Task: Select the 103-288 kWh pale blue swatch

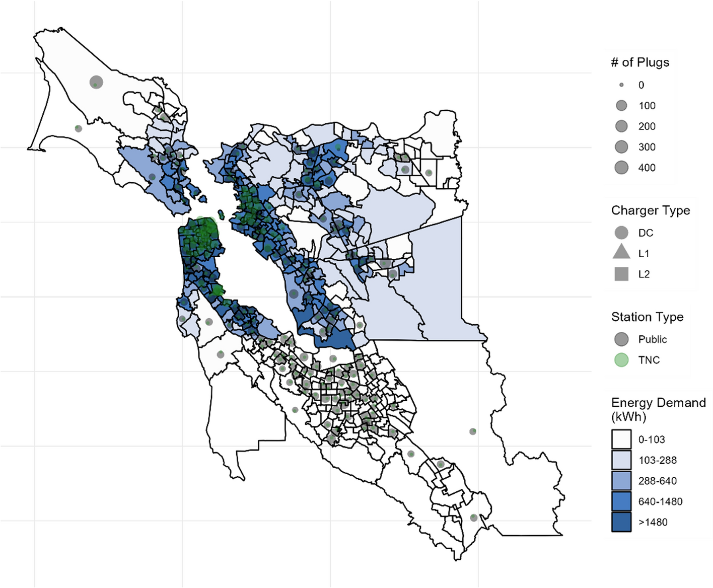Action: click(621, 460)
